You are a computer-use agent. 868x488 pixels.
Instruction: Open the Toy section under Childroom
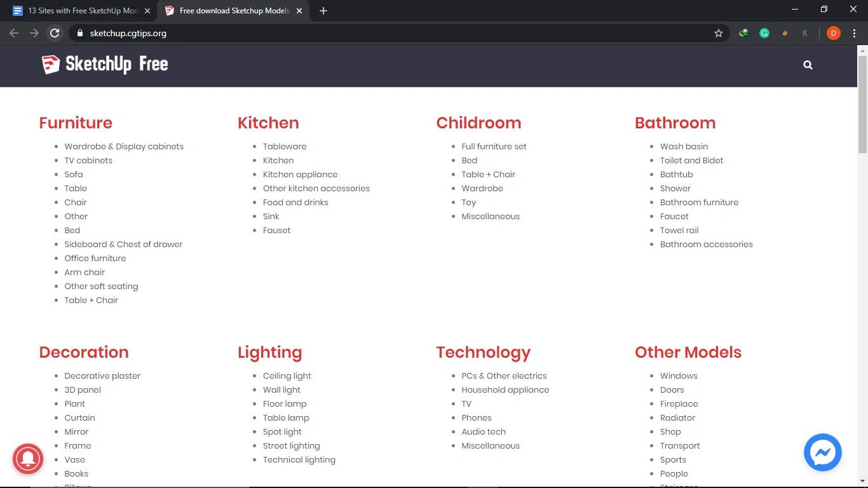tap(468, 202)
